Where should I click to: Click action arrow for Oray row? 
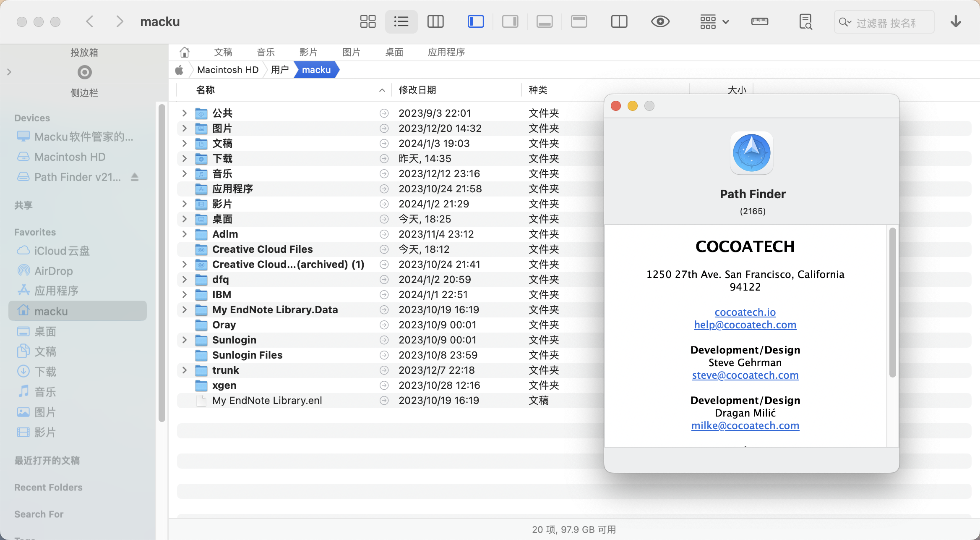coord(384,325)
